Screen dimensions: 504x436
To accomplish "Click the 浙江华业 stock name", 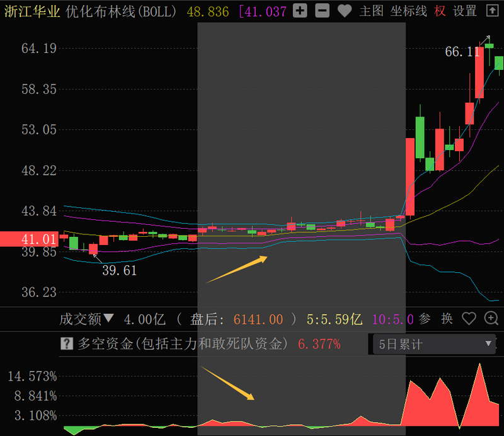I will pos(32,11).
